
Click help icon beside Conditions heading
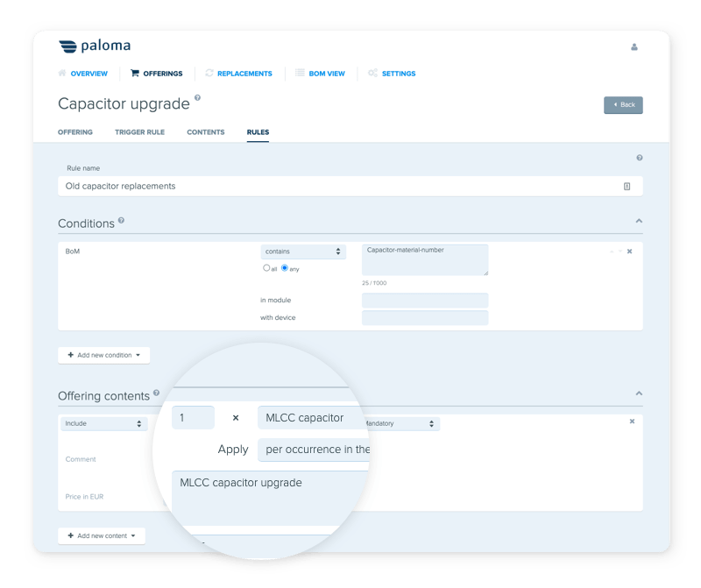tap(121, 221)
